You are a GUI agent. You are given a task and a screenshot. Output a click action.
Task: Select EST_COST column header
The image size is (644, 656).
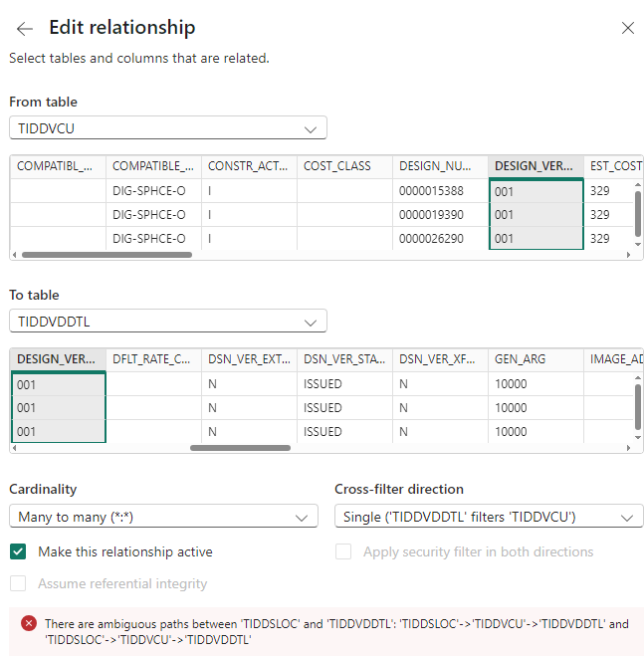[613, 166]
